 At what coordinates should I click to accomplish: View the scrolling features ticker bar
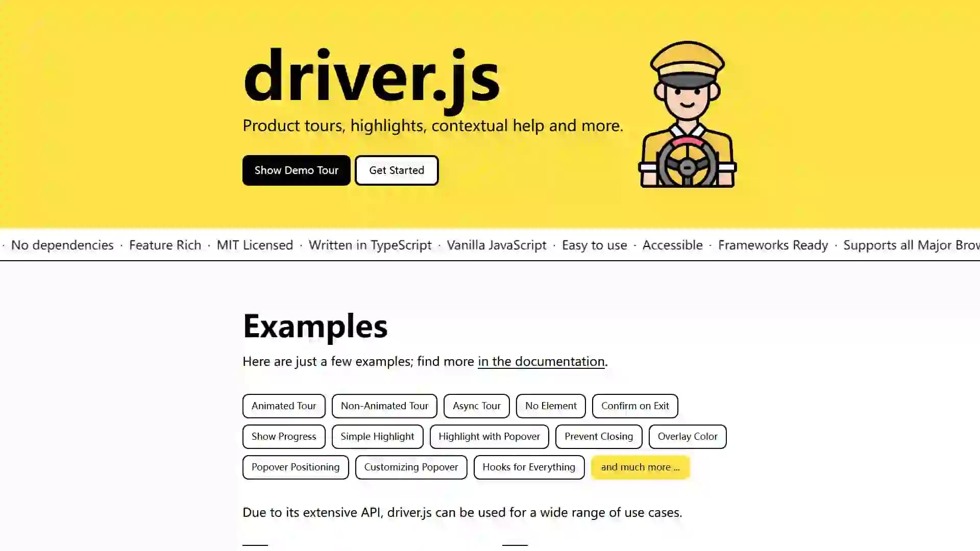point(490,245)
